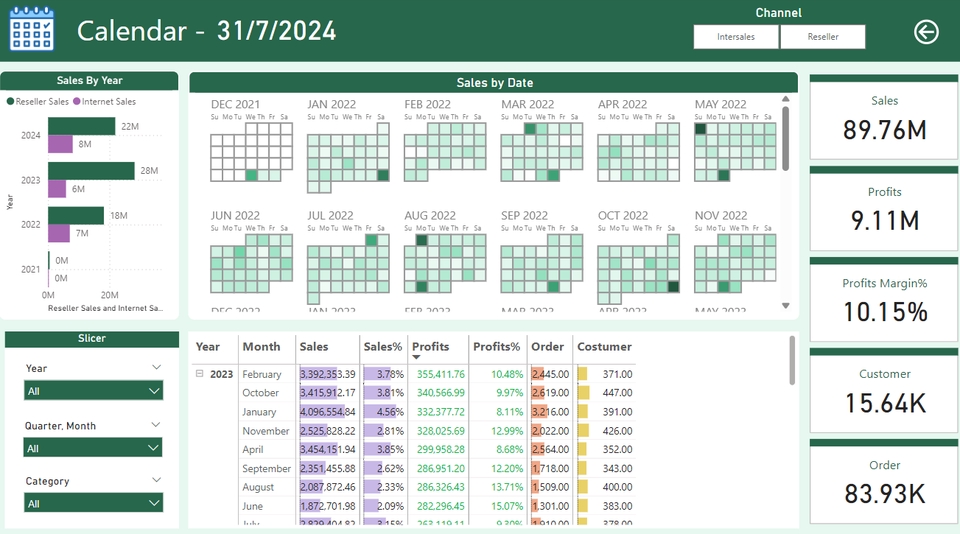Sort table by Sales column header
The height and width of the screenshot is (534, 960).
pos(314,347)
